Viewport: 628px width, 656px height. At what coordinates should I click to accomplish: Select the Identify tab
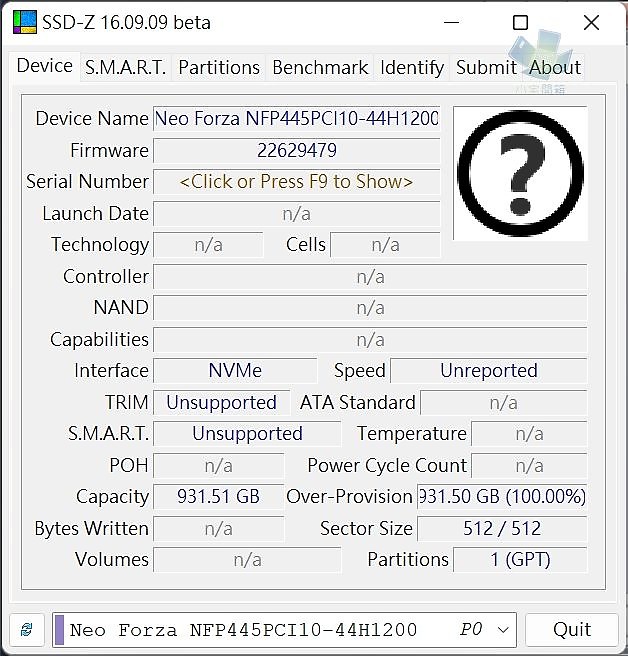[412, 67]
